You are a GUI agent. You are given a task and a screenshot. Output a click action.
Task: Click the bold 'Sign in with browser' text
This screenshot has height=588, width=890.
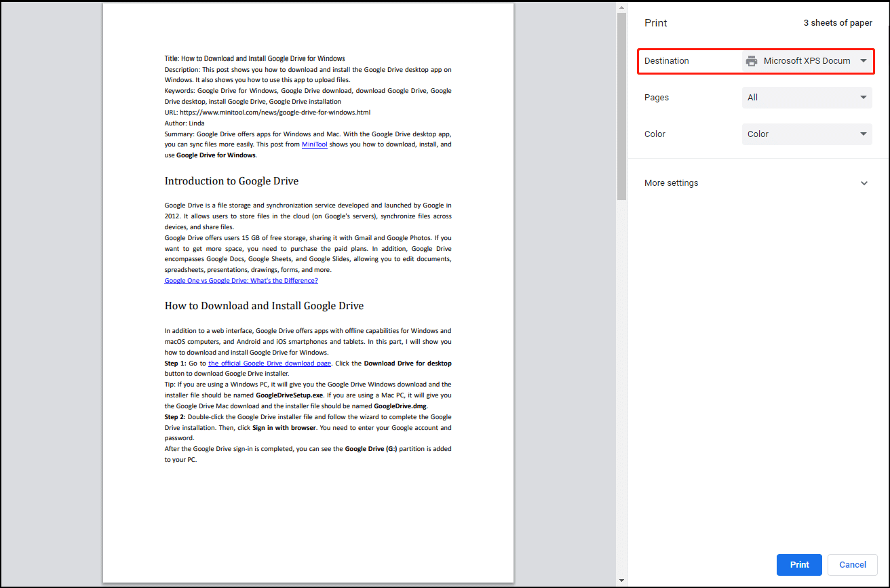(x=284, y=428)
